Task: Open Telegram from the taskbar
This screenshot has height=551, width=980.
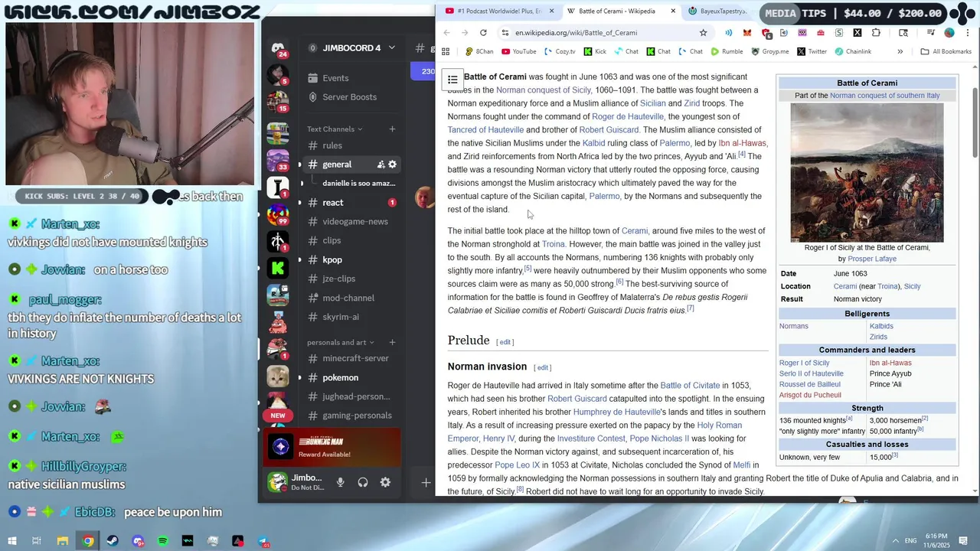Action: pyautogui.click(x=263, y=541)
